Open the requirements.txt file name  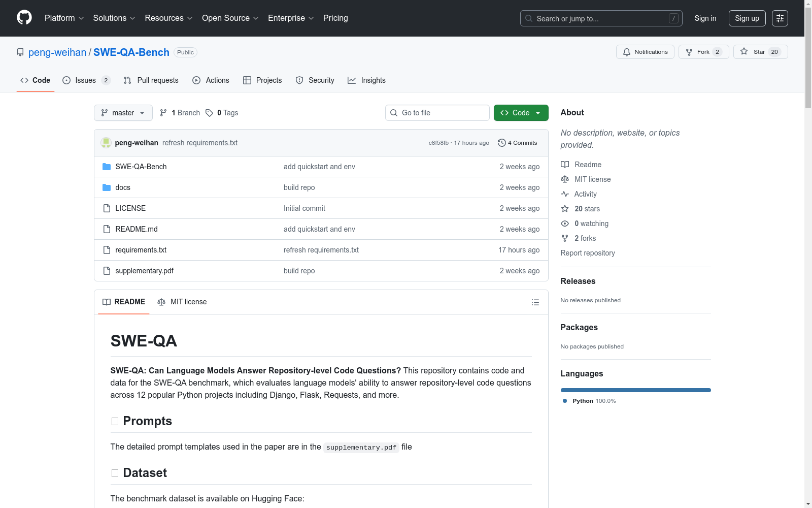coord(141,250)
